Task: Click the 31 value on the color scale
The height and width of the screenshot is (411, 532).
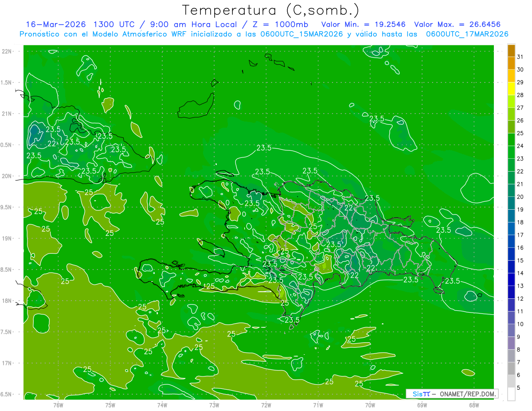Action: pos(520,57)
